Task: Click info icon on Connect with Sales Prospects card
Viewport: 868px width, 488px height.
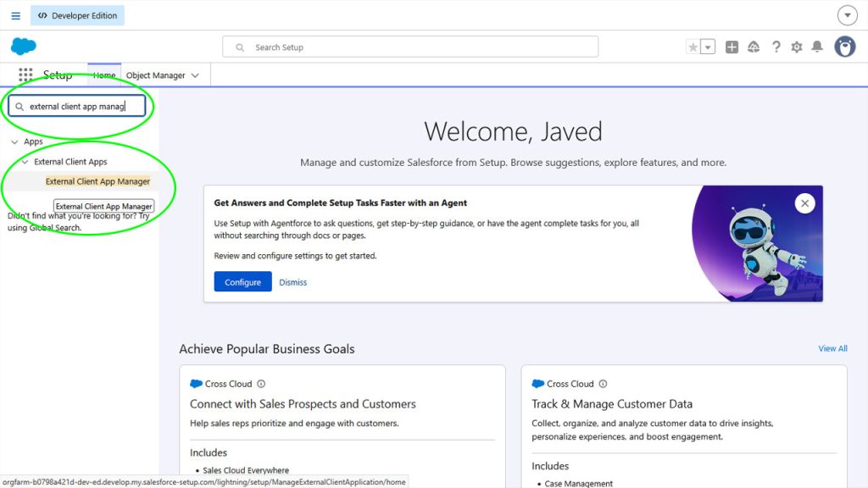Action: tap(261, 384)
